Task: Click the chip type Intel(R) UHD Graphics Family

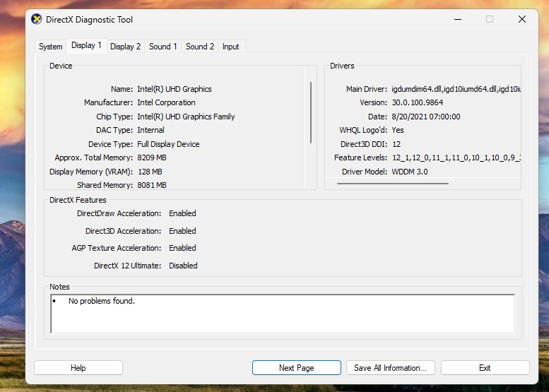Action: (186, 117)
